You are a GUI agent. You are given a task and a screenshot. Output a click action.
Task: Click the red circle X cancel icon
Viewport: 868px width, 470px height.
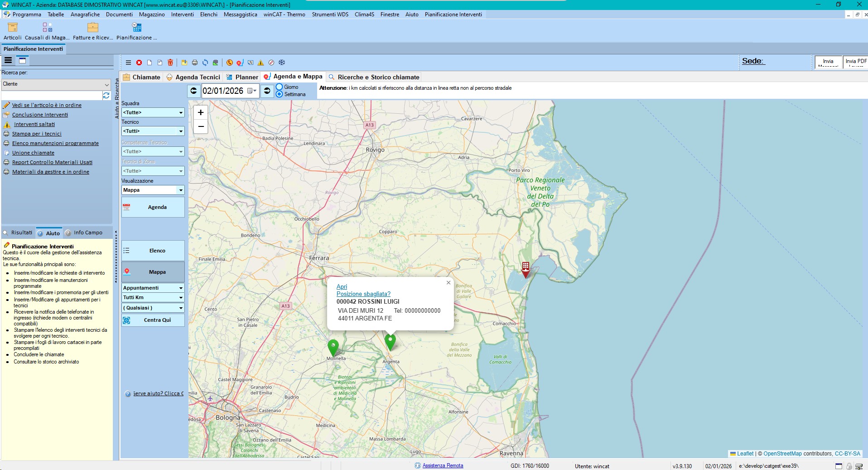click(x=139, y=63)
